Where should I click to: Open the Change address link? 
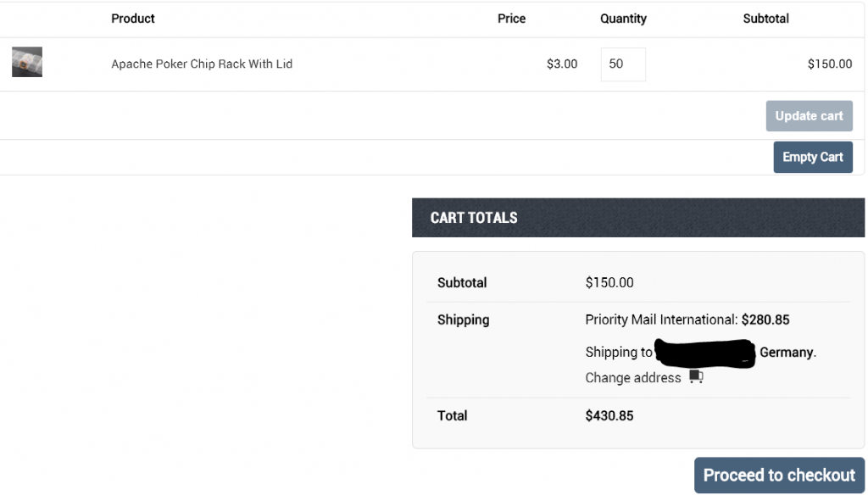click(x=632, y=378)
